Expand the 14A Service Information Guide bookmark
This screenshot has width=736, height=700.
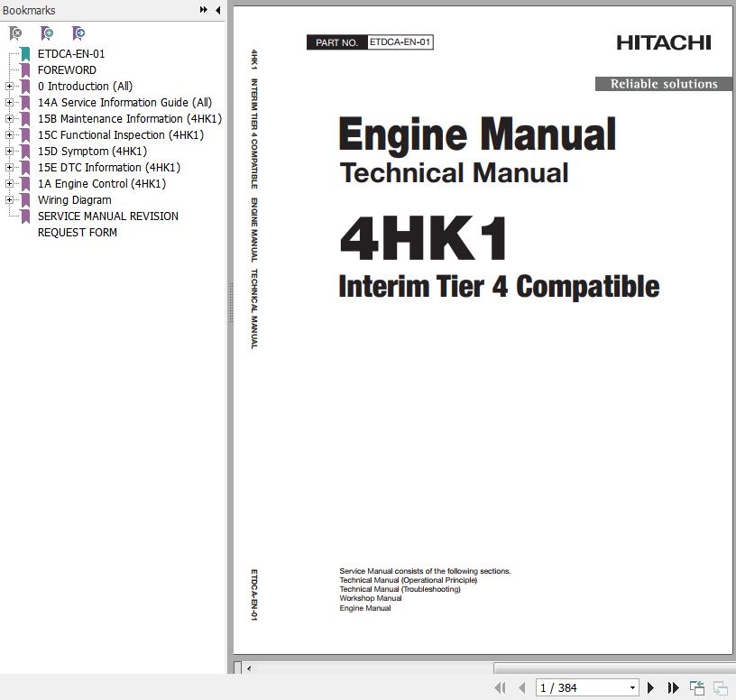[9, 102]
